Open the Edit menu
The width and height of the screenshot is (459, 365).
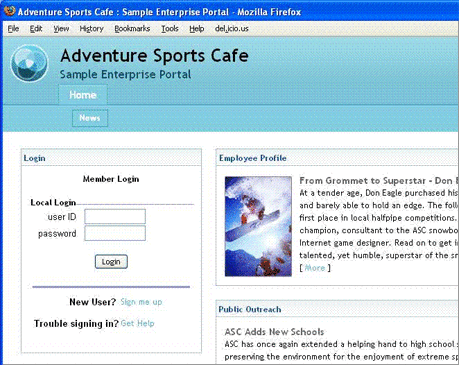[36, 29]
